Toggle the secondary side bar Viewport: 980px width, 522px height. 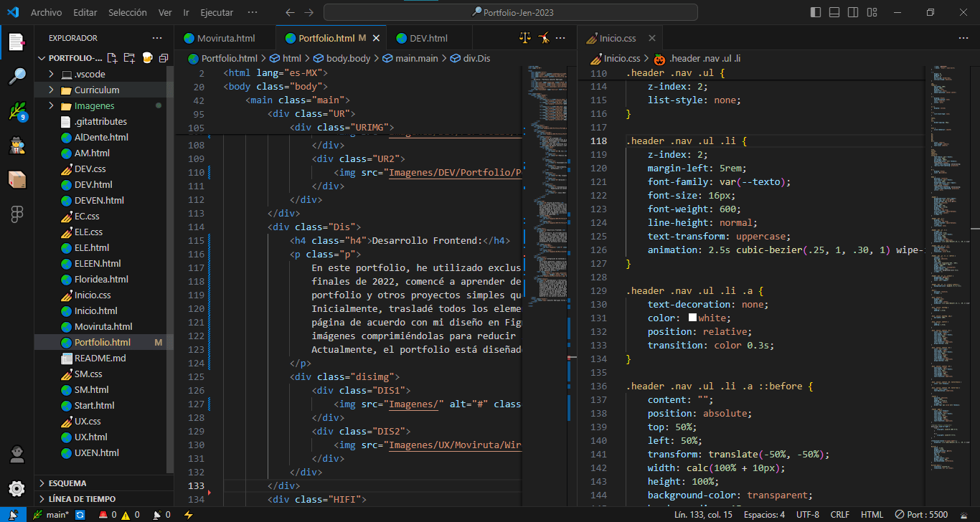853,11
